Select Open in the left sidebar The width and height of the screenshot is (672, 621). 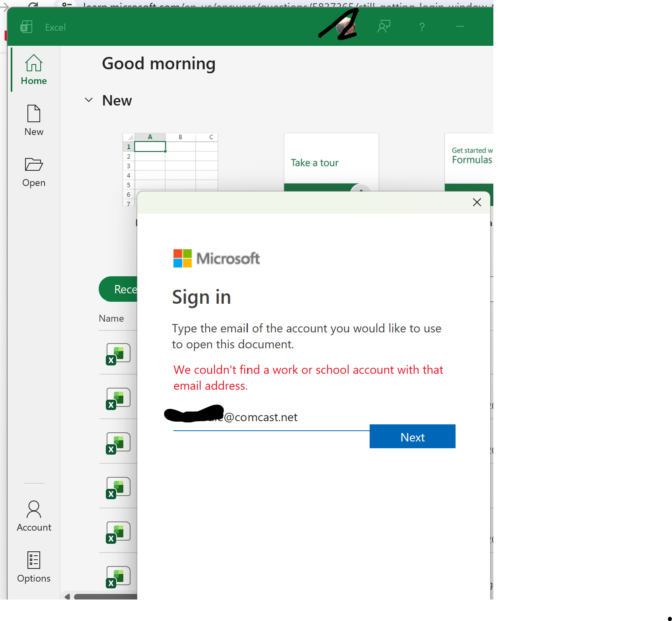34,172
